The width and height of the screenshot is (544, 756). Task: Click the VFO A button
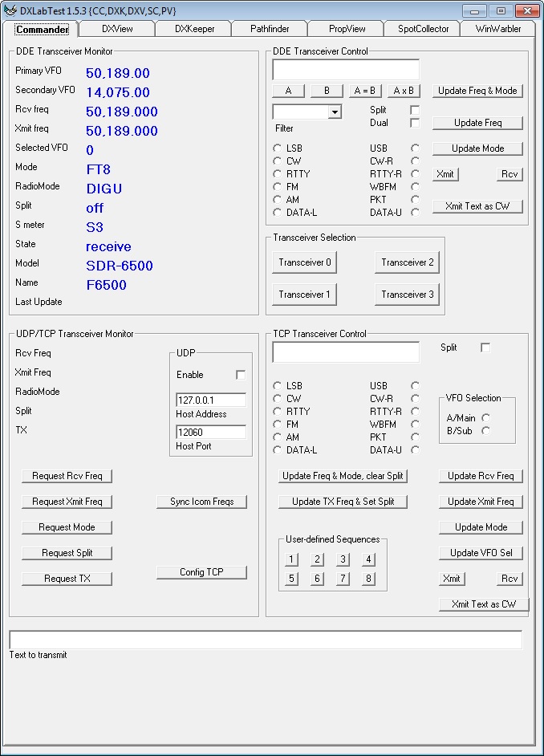point(288,91)
